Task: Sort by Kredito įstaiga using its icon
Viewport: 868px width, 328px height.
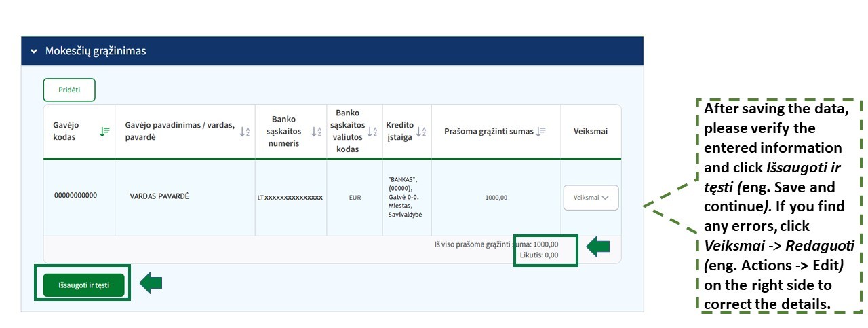Action: tap(421, 132)
